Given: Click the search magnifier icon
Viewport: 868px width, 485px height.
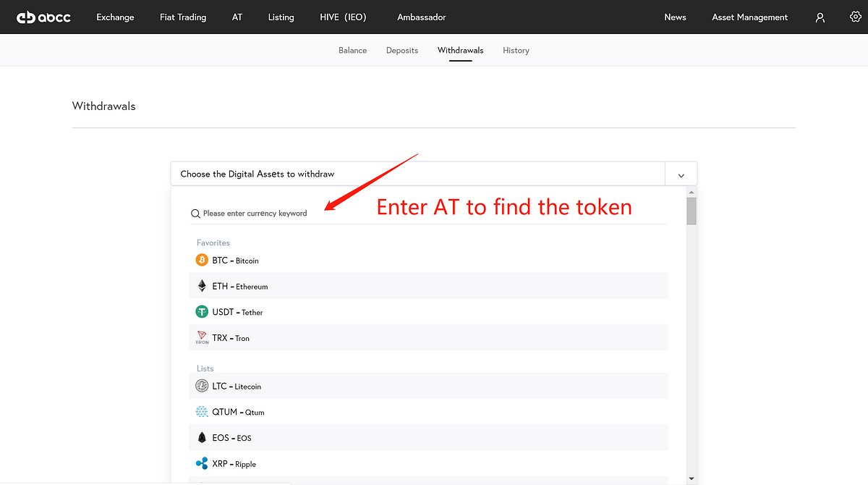Looking at the screenshot, I should pyautogui.click(x=195, y=214).
